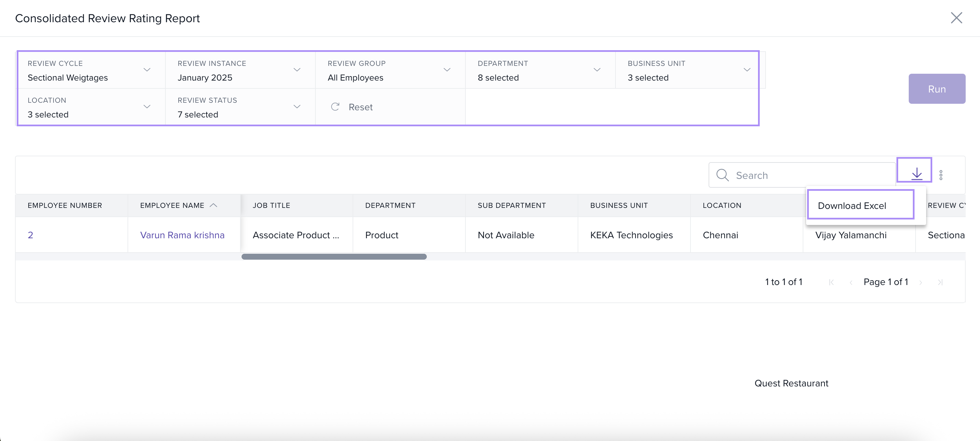Open the Review Status filter dropdown
Image resolution: width=980 pixels, height=441 pixels.
[x=297, y=106]
